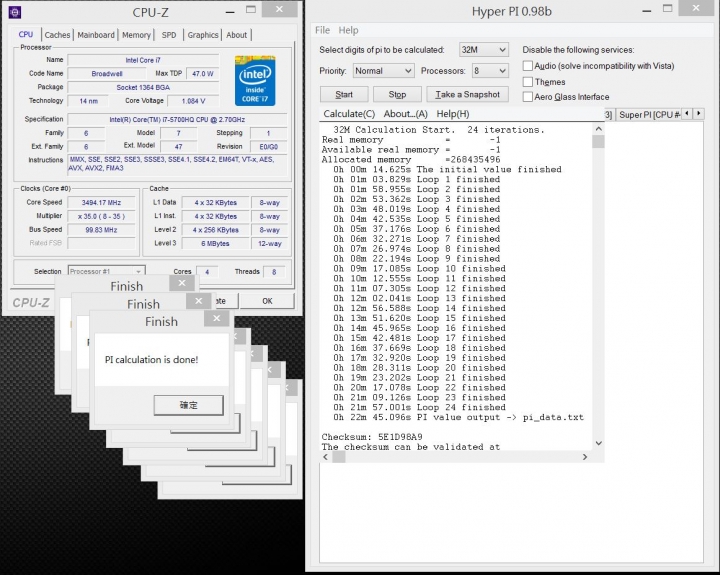The width and height of the screenshot is (720, 575).
Task: Select the Super PI [CPU # tab
Action: (x=648, y=115)
